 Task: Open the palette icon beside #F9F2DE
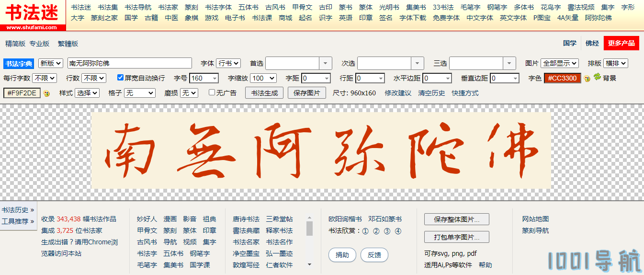coord(46,93)
